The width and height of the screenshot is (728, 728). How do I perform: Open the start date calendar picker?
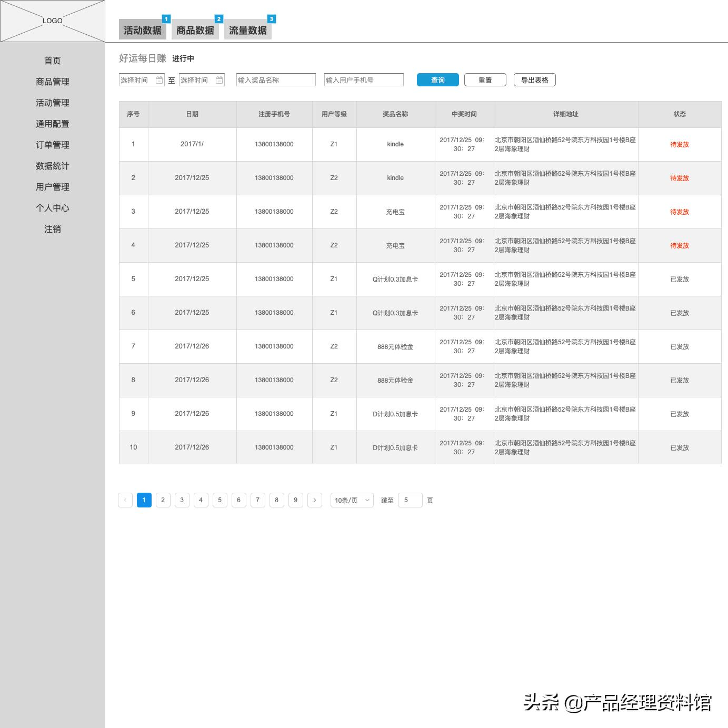(160, 79)
